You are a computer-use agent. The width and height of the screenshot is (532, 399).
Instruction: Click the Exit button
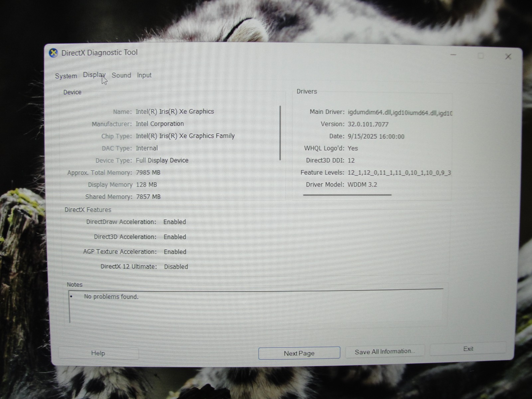468,348
